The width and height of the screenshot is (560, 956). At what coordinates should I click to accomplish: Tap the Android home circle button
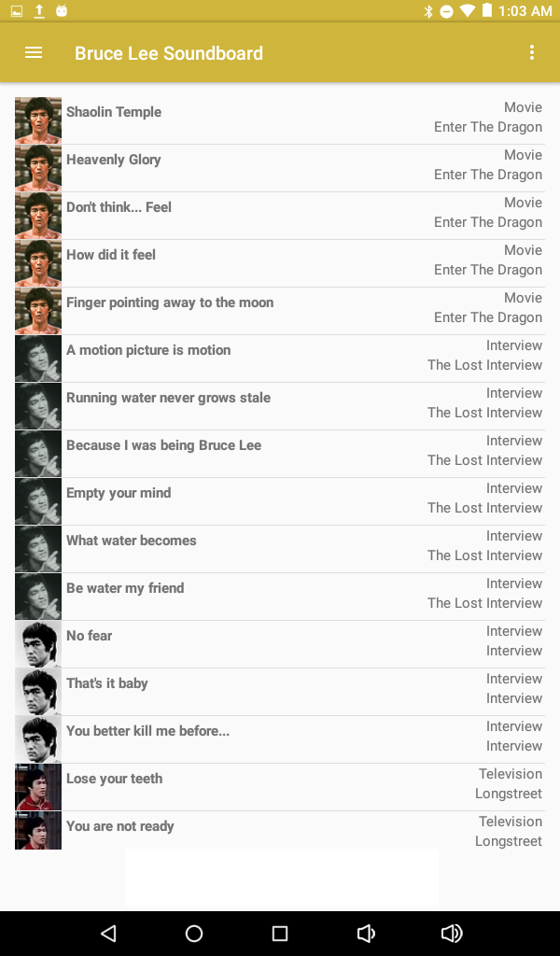194,933
